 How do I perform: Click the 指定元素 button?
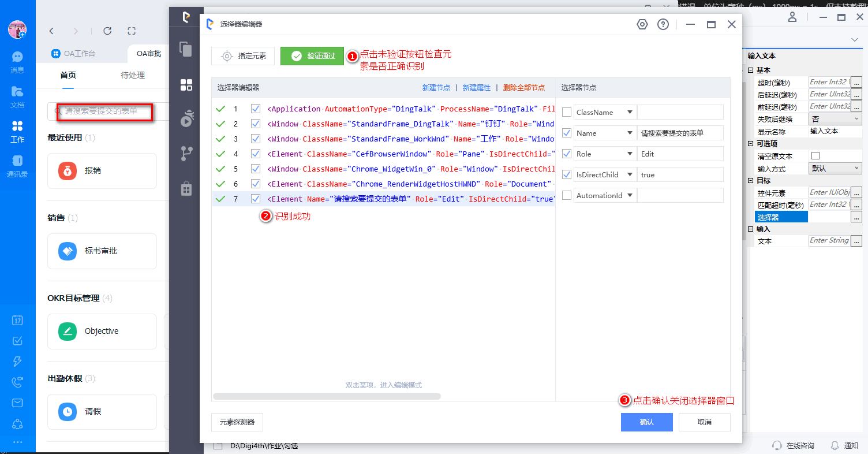[x=242, y=56]
